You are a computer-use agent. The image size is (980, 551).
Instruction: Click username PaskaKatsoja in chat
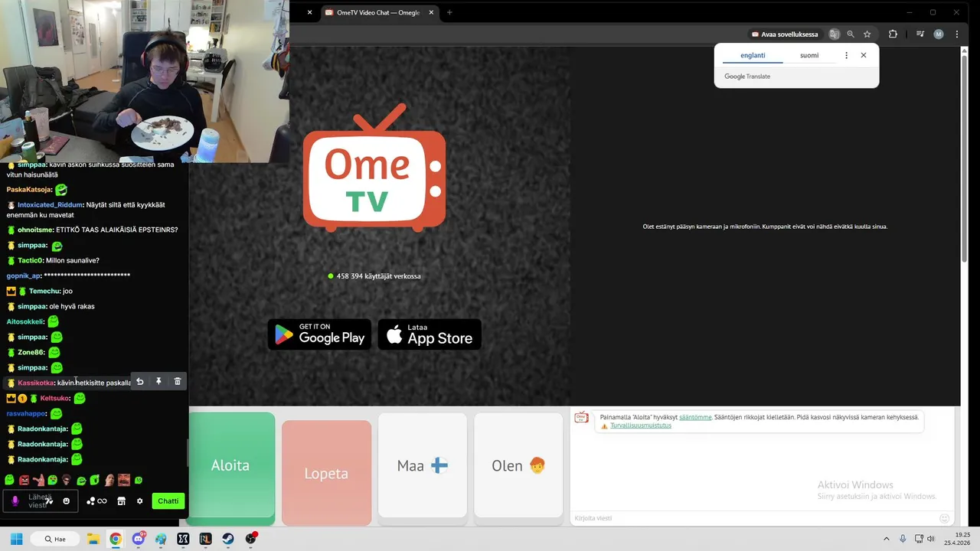coord(29,190)
